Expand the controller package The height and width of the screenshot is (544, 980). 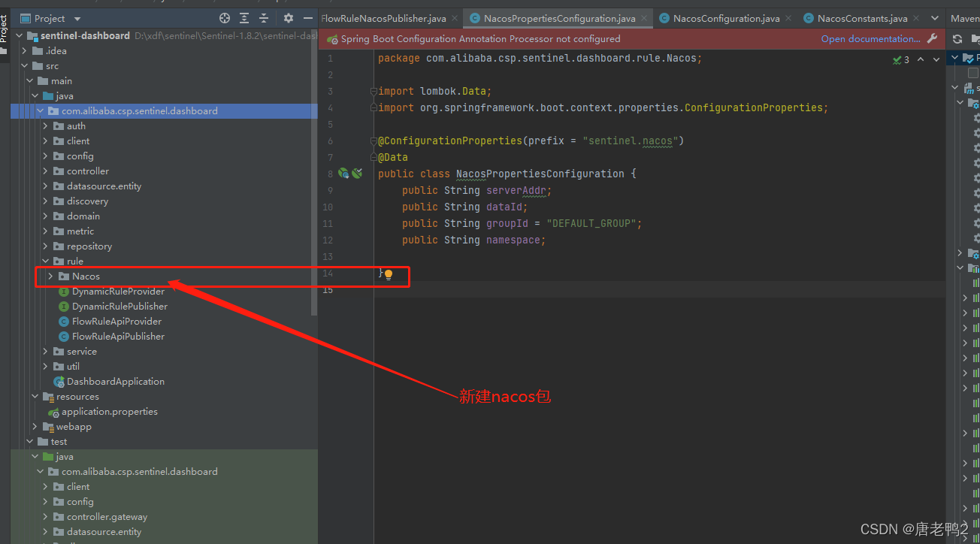(45, 171)
